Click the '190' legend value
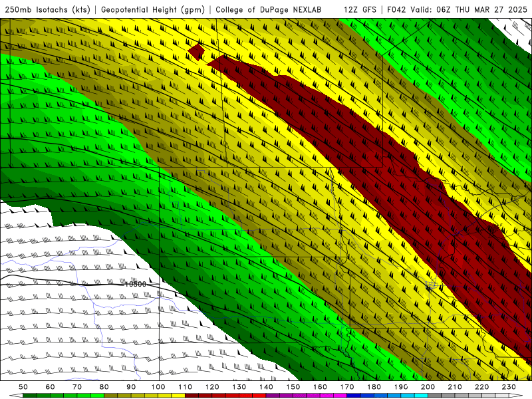Screen dimensions: 532x399 coord(401,387)
